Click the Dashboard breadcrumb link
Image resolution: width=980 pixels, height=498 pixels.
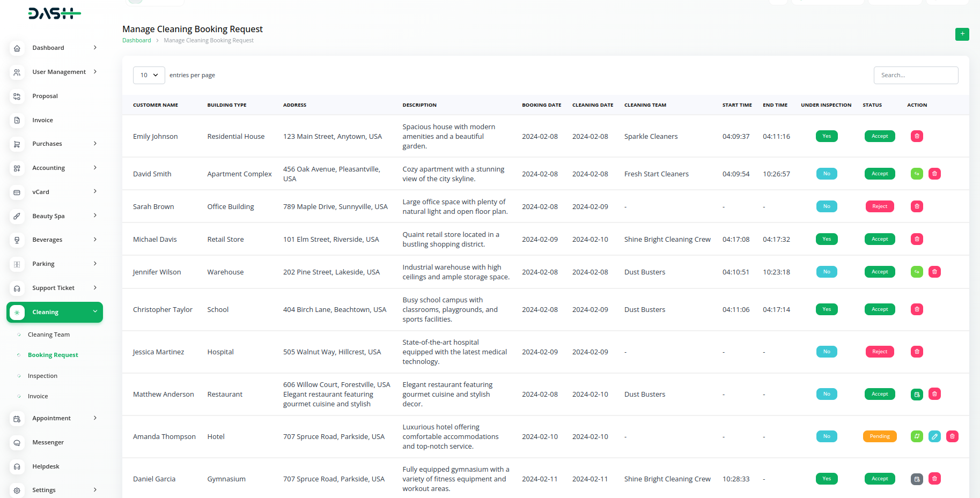click(137, 40)
